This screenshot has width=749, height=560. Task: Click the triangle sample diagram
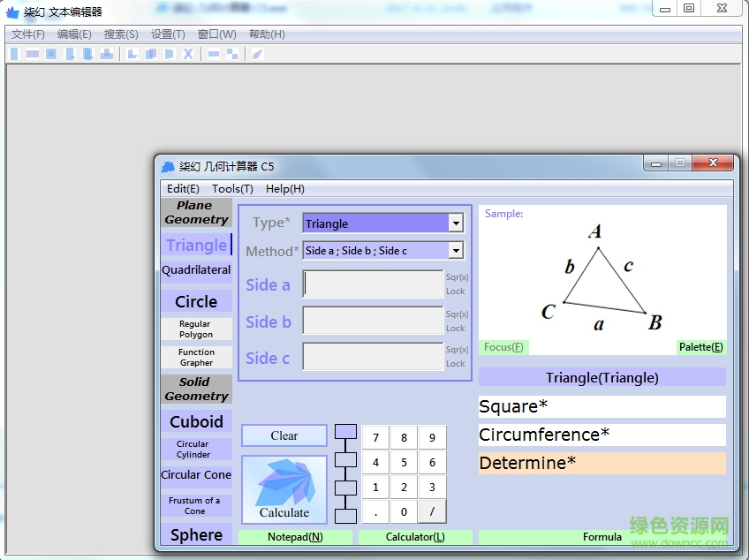(x=601, y=278)
